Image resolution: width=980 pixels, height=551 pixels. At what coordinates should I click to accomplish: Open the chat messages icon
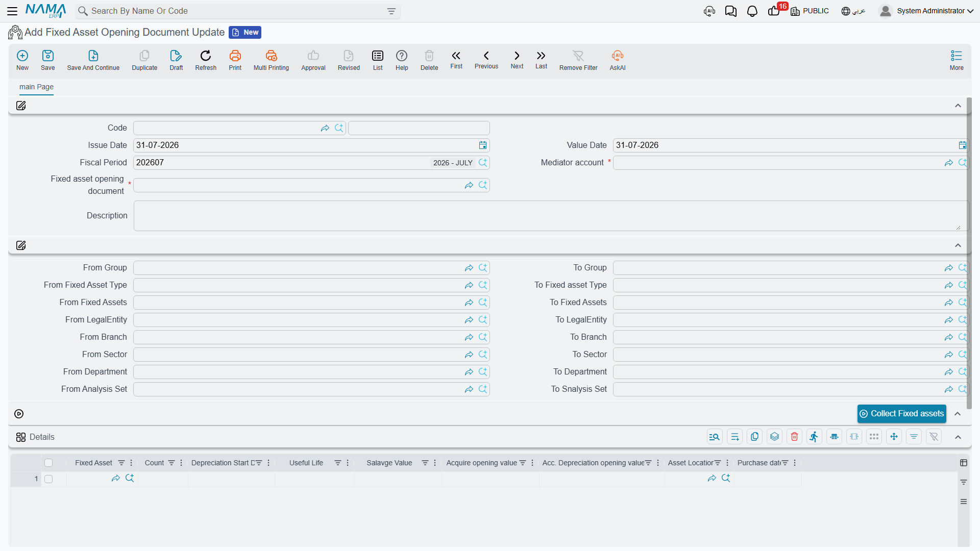[x=731, y=11]
